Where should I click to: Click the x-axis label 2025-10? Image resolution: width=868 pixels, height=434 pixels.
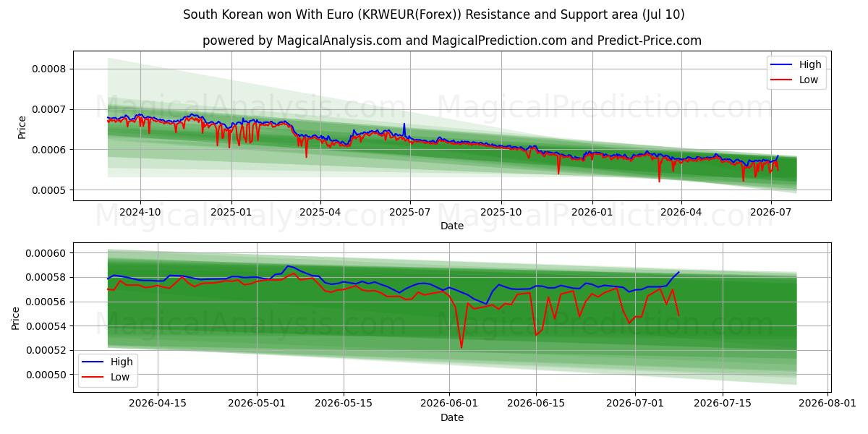501,213
